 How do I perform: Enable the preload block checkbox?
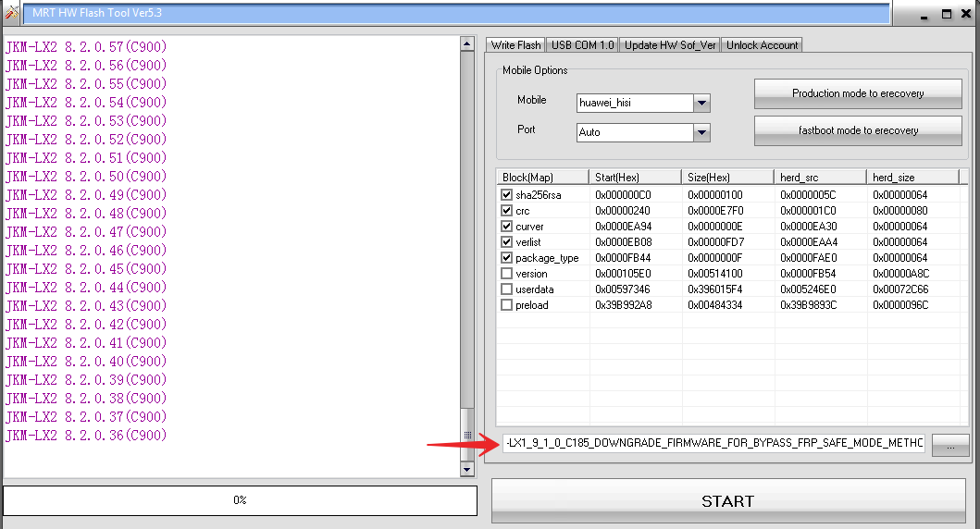[506, 305]
